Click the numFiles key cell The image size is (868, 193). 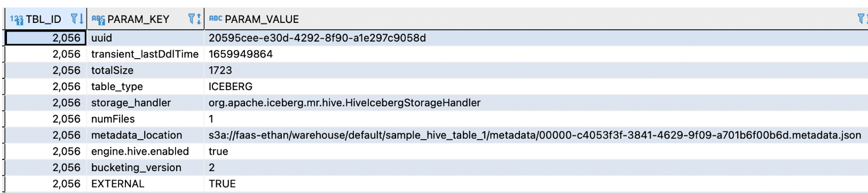point(145,119)
